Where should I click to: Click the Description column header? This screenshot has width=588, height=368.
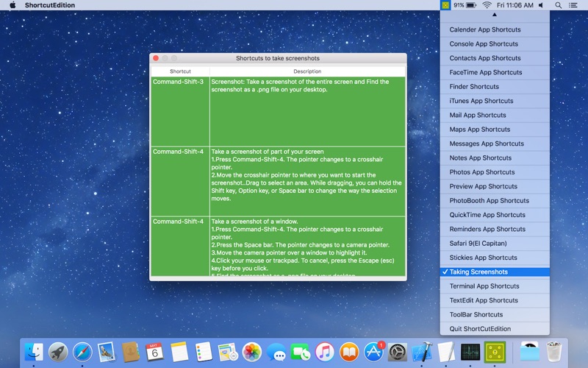307,71
